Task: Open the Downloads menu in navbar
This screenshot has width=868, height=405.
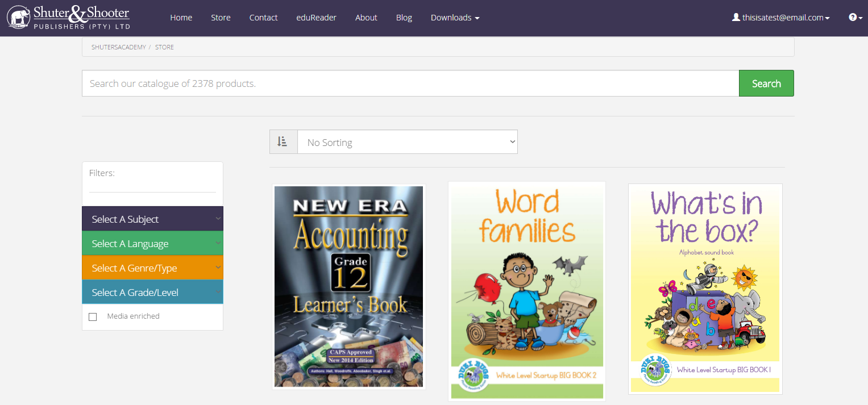Action: pyautogui.click(x=455, y=18)
